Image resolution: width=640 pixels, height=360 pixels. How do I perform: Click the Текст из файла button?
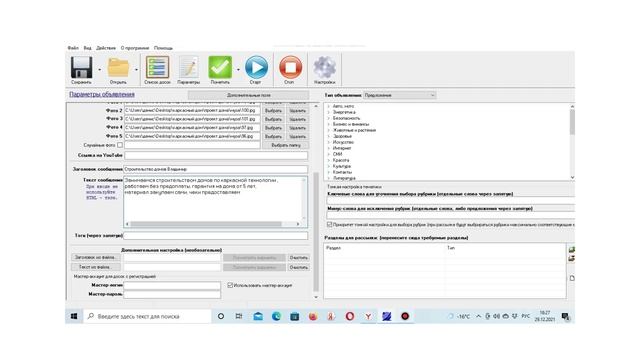[x=96, y=267]
